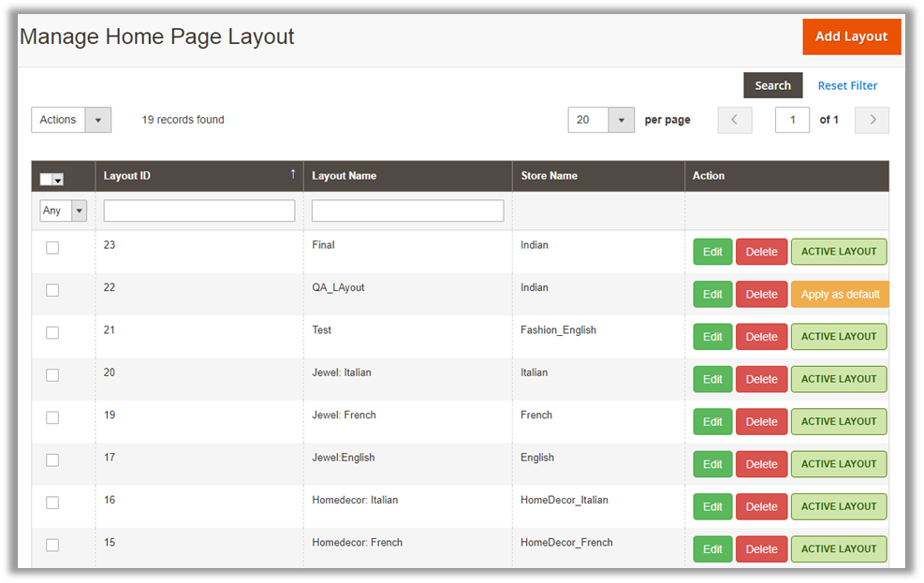Open the select-all checkbox dropdown in header
Image resolution: width=924 pixels, height=583 pixels.
(x=58, y=180)
